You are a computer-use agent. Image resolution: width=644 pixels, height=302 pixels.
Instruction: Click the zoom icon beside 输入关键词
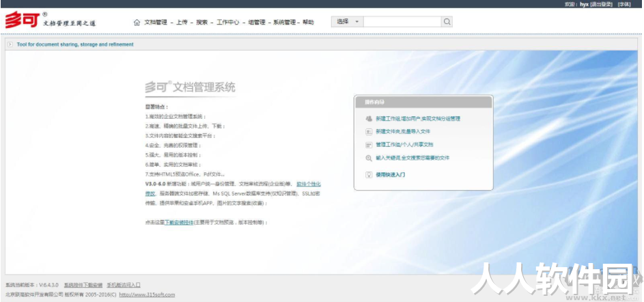point(368,158)
